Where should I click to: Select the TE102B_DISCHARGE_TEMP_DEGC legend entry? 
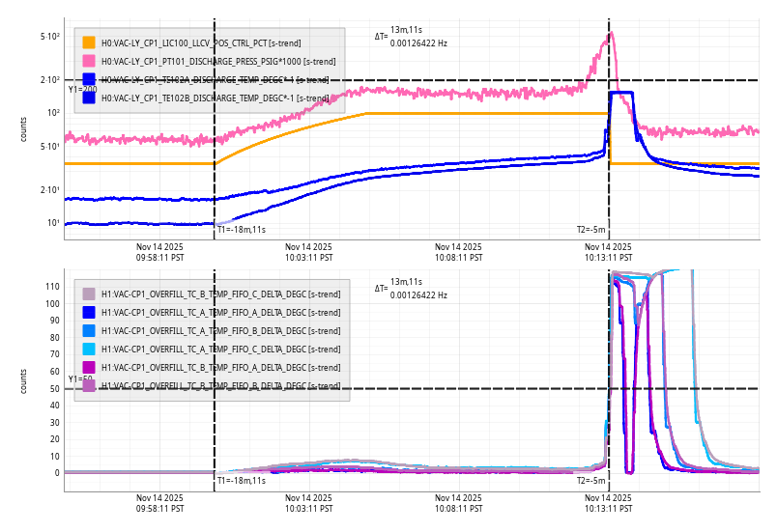coord(215,98)
